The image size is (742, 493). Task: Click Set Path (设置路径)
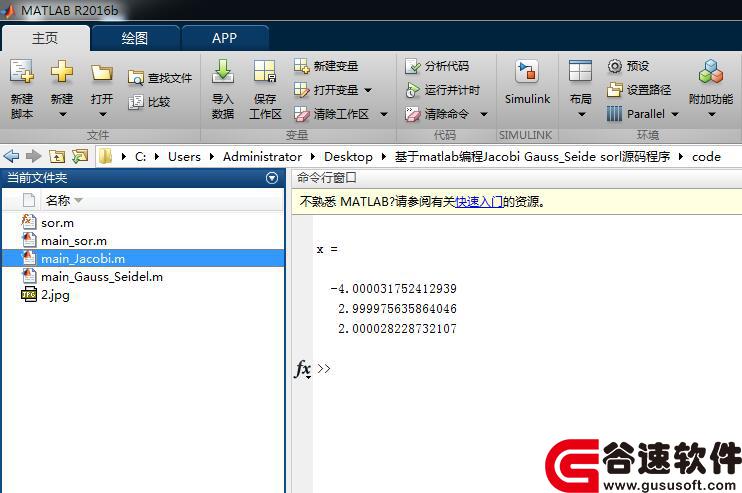[639, 89]
